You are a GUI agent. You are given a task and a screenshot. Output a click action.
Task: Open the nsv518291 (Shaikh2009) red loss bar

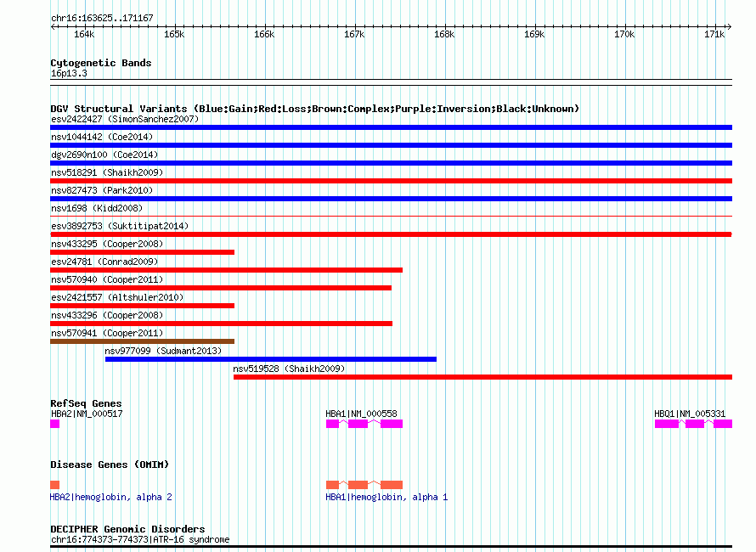tap(391, 181)
